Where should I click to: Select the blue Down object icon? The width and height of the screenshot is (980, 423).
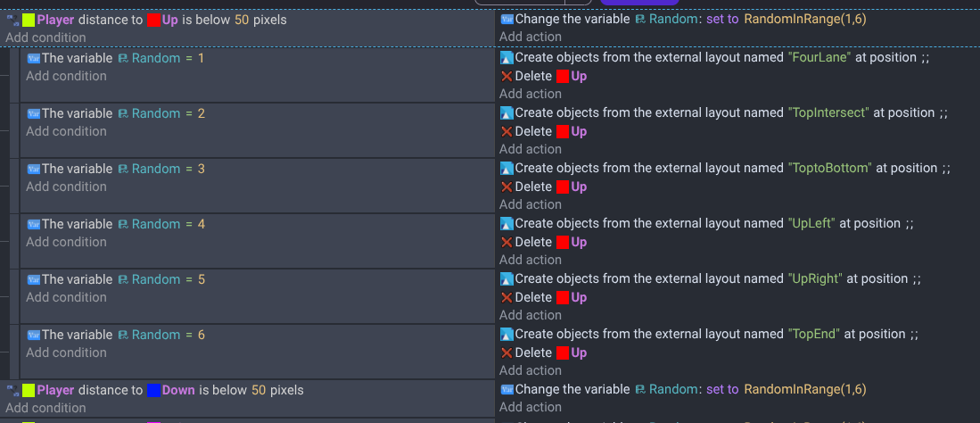point(153,390)
